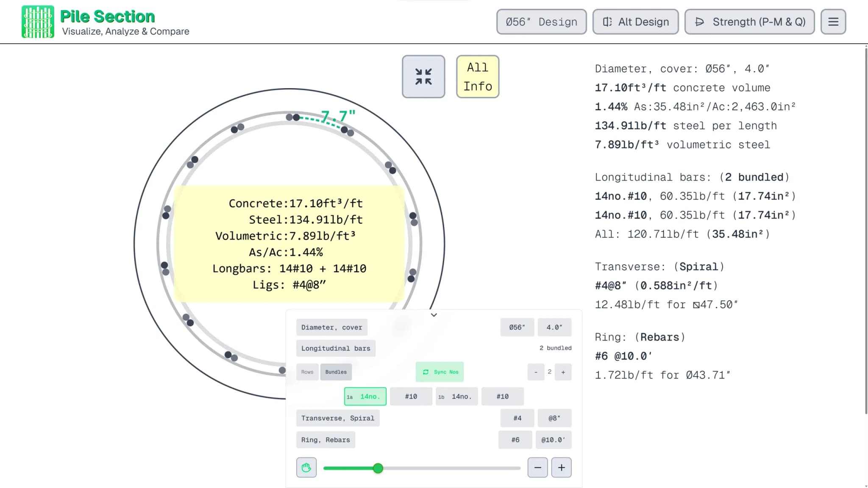
Task: Open the Strength (P-M & Q) view
Action: (750, 22)
